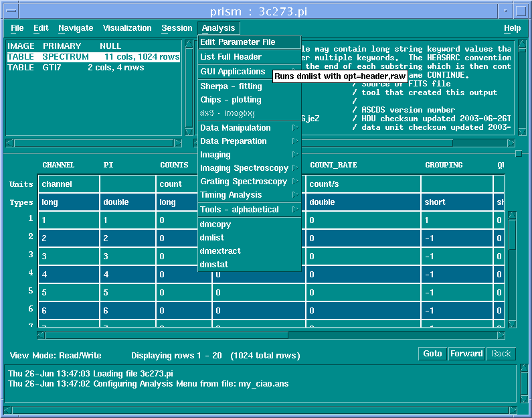This screenshot has width=532, height=418.
Task: Click log panel down scroll arrow
Action: (524, 399)
